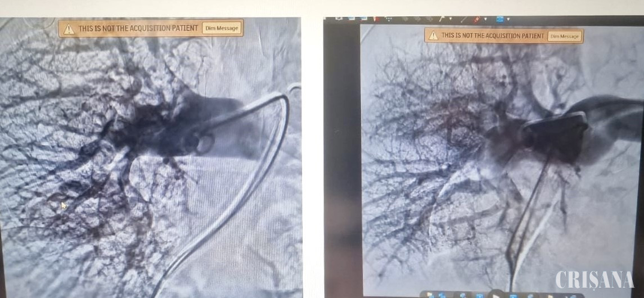The width and height of the screenshot is (644, 298).
Task: Click the warning triangle on right image banner
Action: (x=434, y=35)
